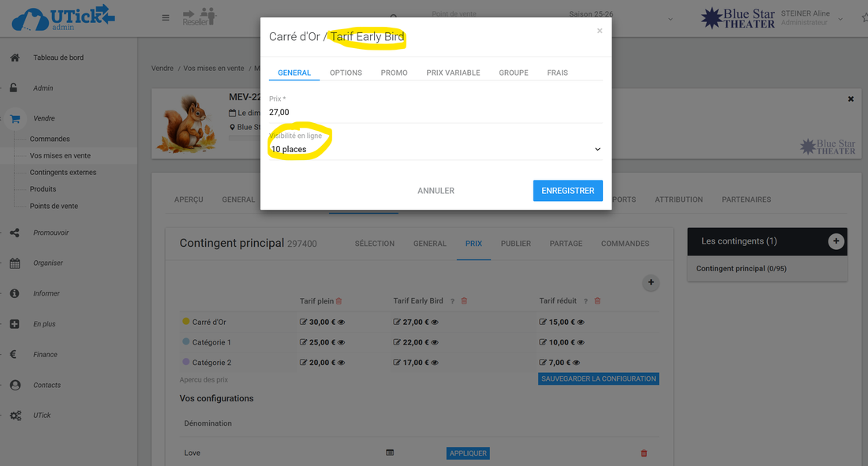Click the Finance euro icon in sidebar

14,355
